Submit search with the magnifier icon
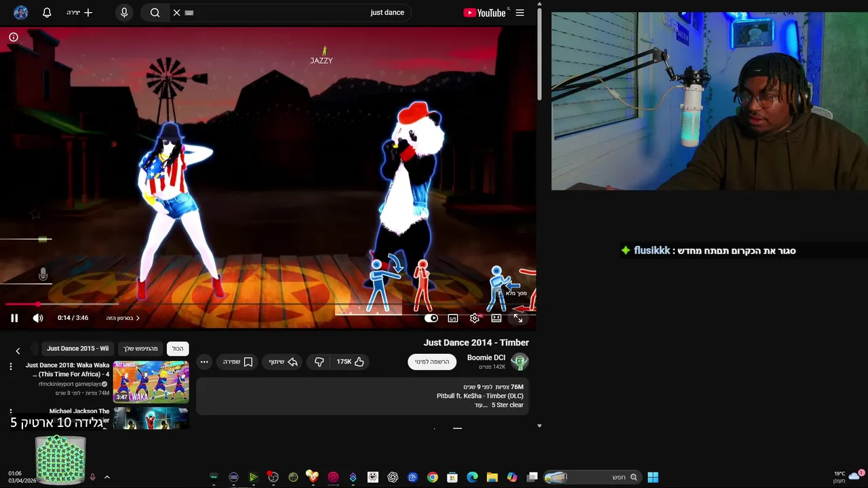The image size is (868, 488). 155,12
